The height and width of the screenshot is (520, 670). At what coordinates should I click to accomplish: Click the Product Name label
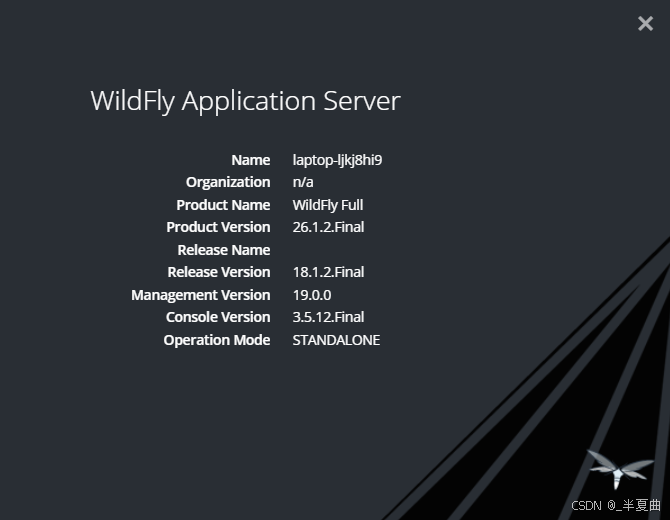[223, 205]
